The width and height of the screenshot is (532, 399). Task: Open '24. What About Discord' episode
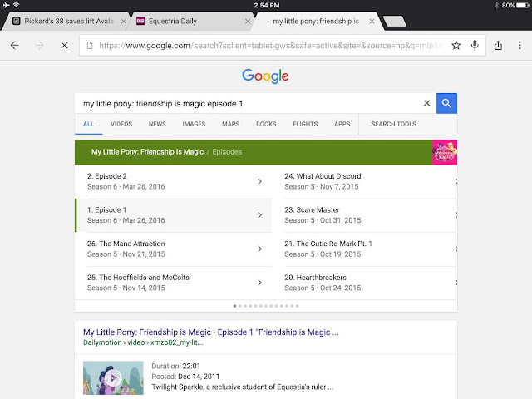tap(370, 181)
